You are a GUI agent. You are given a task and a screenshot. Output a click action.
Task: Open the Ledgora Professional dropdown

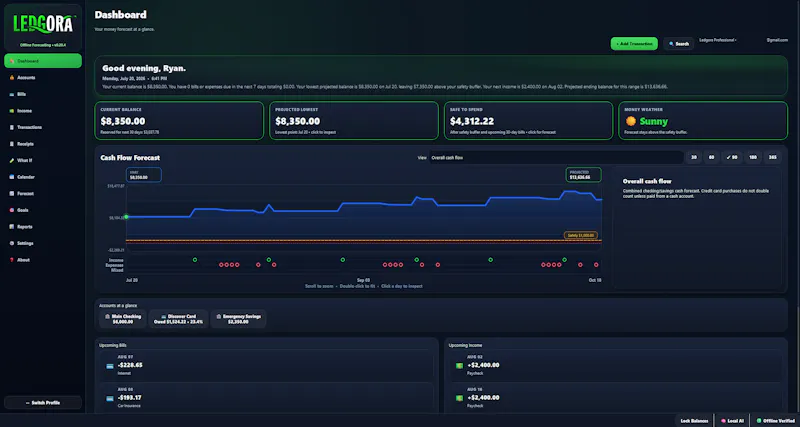click(718, 40)
